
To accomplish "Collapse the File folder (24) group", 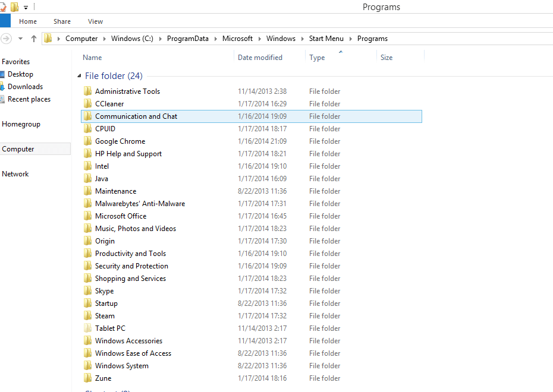I will [79, 75].
